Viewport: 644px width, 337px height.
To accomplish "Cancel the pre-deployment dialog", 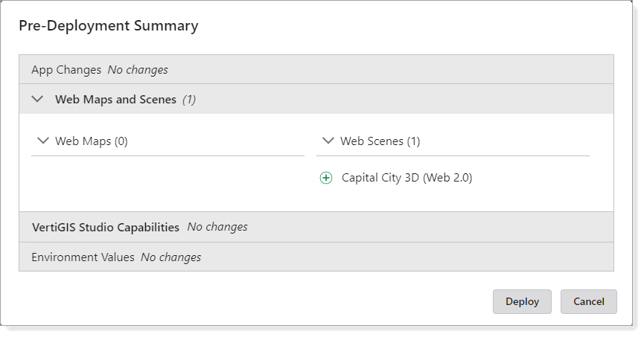I will (x=588, y=301).
